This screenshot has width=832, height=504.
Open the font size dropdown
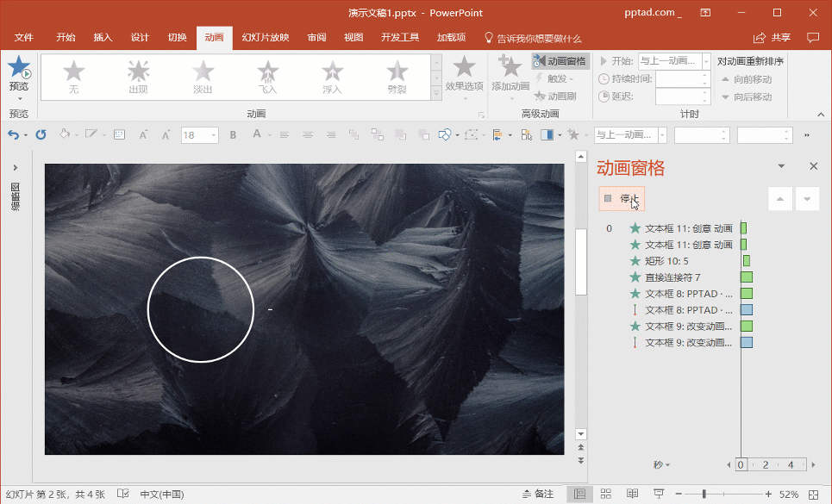click(x=212, y=134)
